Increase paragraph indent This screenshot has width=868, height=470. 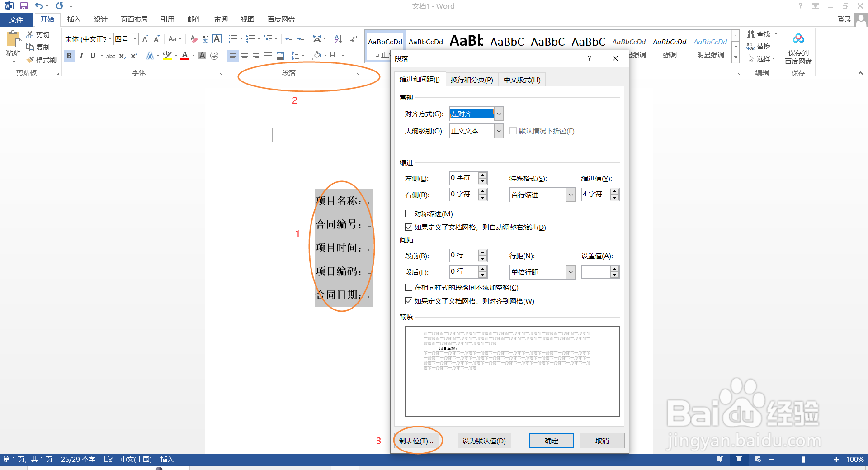pyautogui.click(x=301, y=39)
